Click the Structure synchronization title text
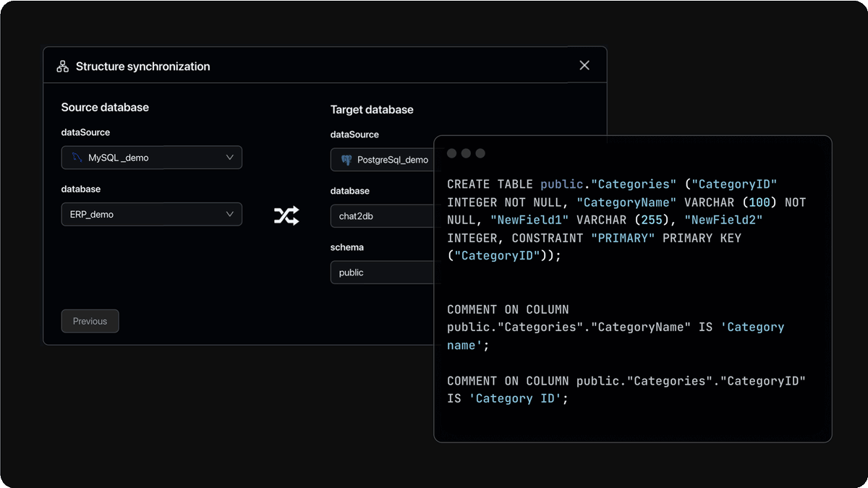The width and height of the screenshot is (868, 488). click(x=143, y=67)
